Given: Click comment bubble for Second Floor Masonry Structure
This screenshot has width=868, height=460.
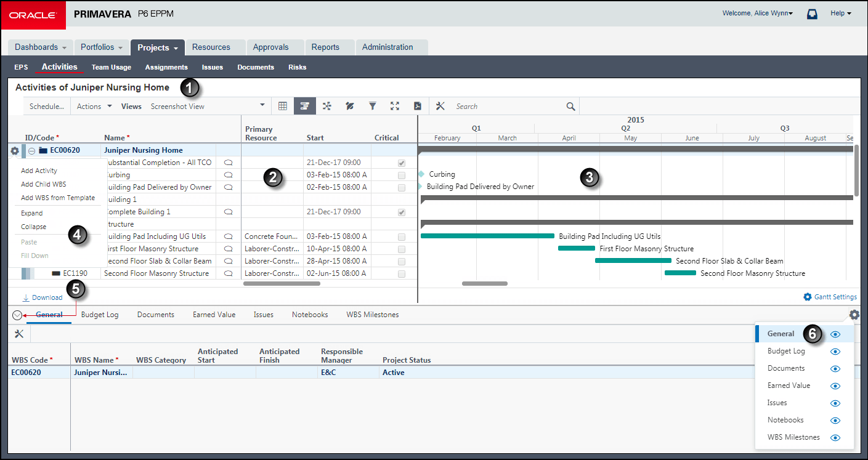Looking at the screenshot, I should pos(229,273).
